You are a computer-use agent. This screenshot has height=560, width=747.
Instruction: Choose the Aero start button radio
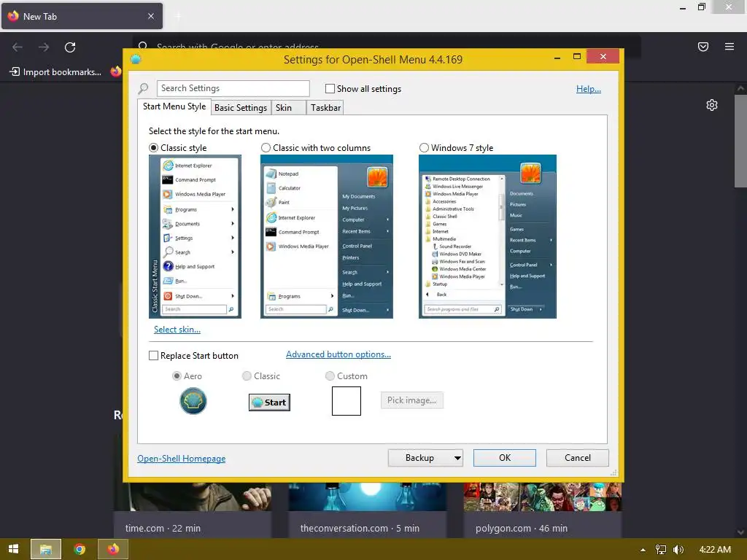coord(177,376)
